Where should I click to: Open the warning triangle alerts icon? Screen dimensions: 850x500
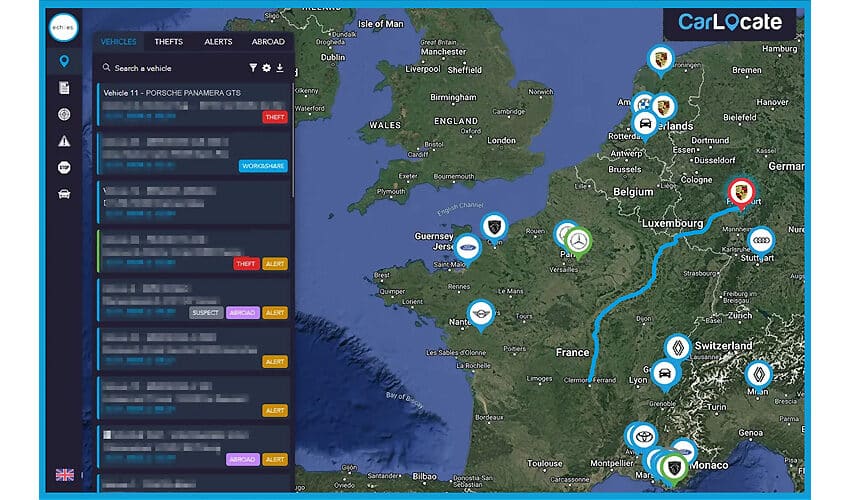[64, 141]
